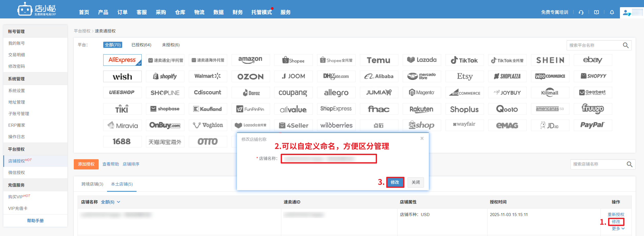The width and height of the screenshot is (644, 236).
Task: Select the Wildberries platform logo
Action: (336, 125)
